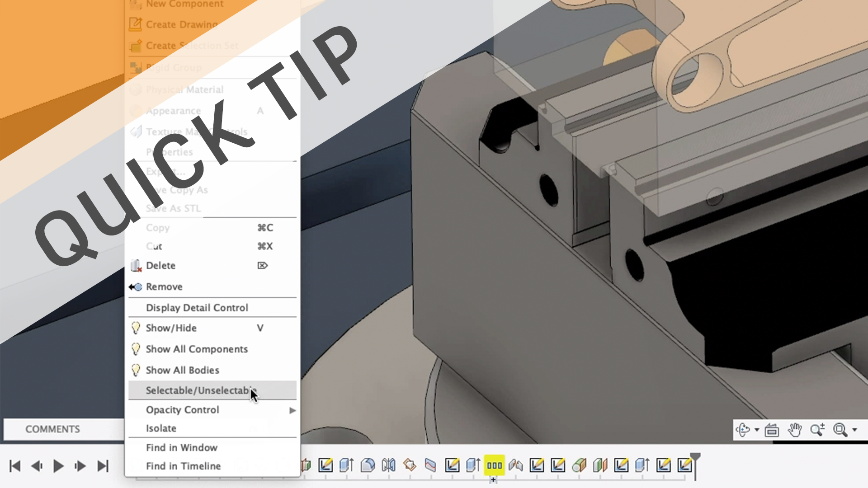Click the Zoom magnifier tool
This screenshot has height=488, width=868.
tap(817, 430)
